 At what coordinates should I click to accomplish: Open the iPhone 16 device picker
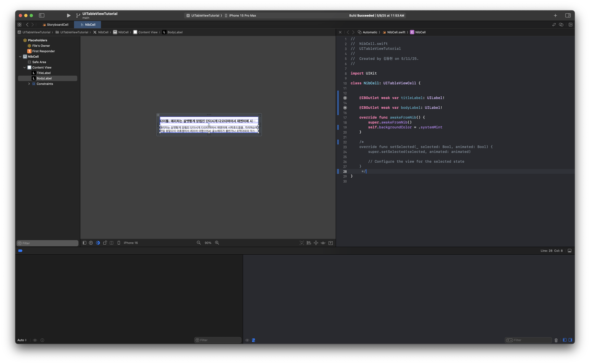(128, 243)
